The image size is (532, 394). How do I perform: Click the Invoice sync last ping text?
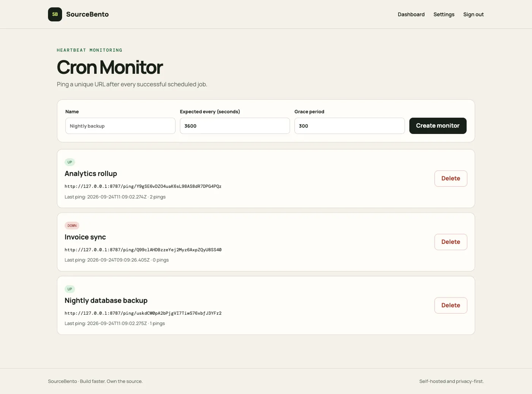117,260
